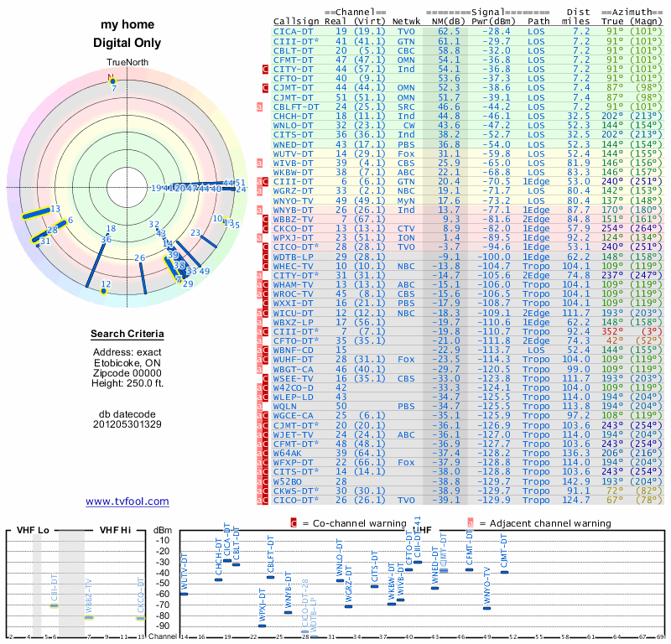This screenshot has width=671, height=644.
Task: Open the WNED-DT callsign entry
Action: coord(294,144)
